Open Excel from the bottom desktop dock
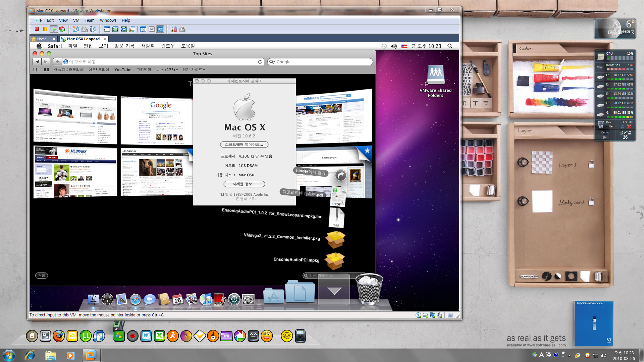The image size is (644, 362). (x=159, y=336)
